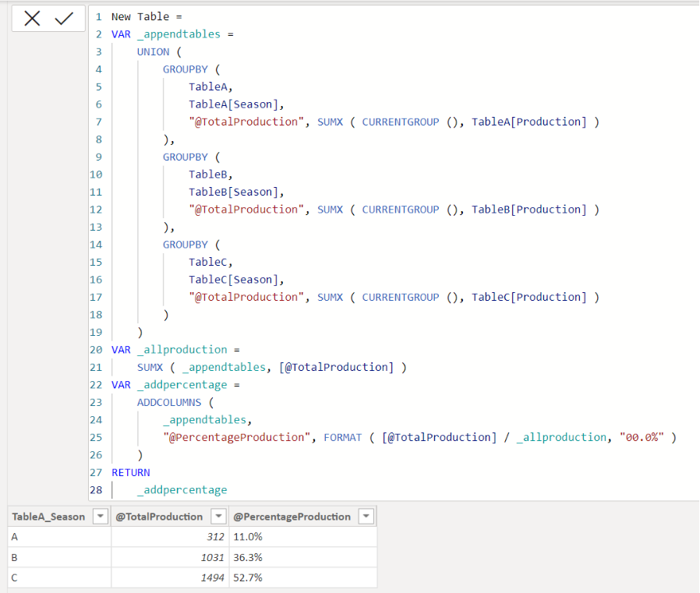
Task: Click the total production value 1494
Action: (x=170, y=577)
